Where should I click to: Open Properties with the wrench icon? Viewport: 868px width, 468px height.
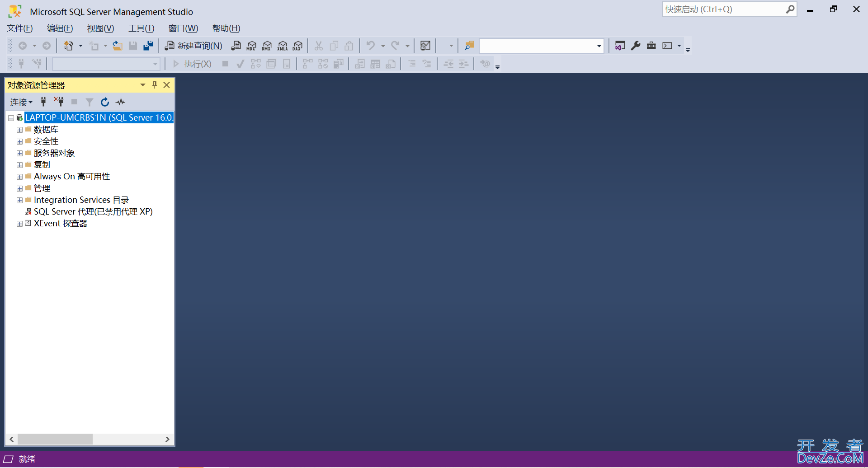click(636, 46)
